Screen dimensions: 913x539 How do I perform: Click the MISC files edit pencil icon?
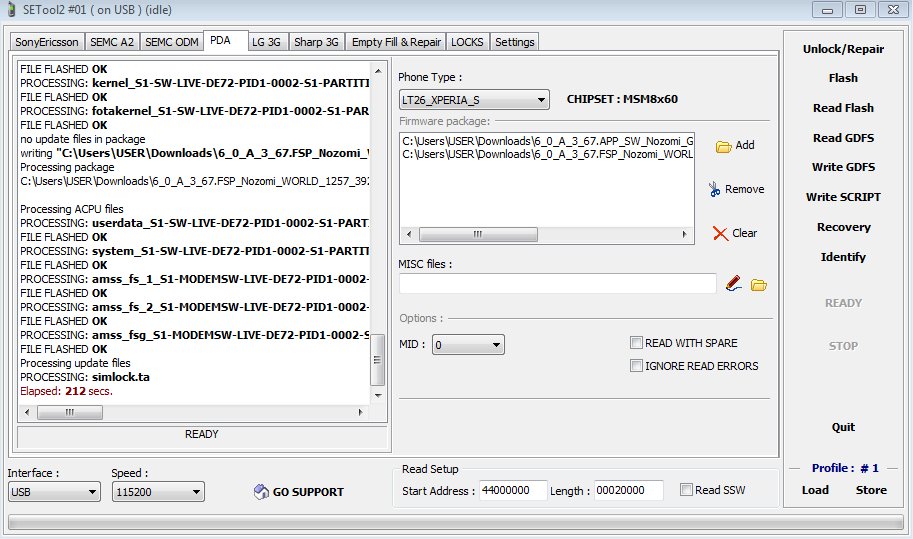pos(734,283)
